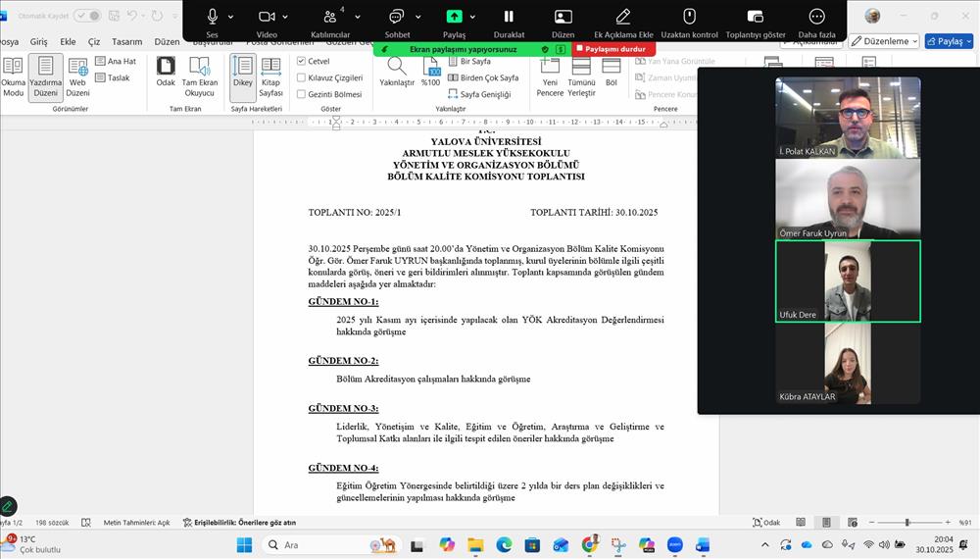Select the Tam Ekran Okuyucu icon
Image resolution: width=980 pixels, height=559 pixels.
[200, 67]
